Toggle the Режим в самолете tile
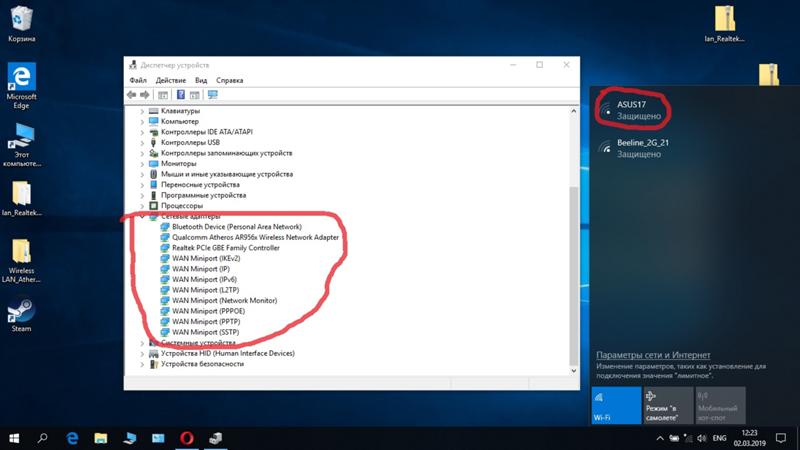The height and width of the screenshot is (450, 800). [668, 405]
